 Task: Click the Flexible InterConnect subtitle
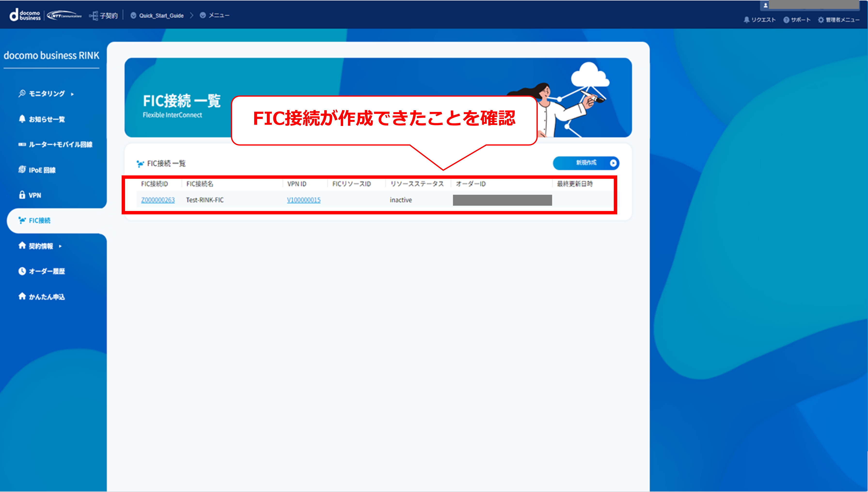172,115
